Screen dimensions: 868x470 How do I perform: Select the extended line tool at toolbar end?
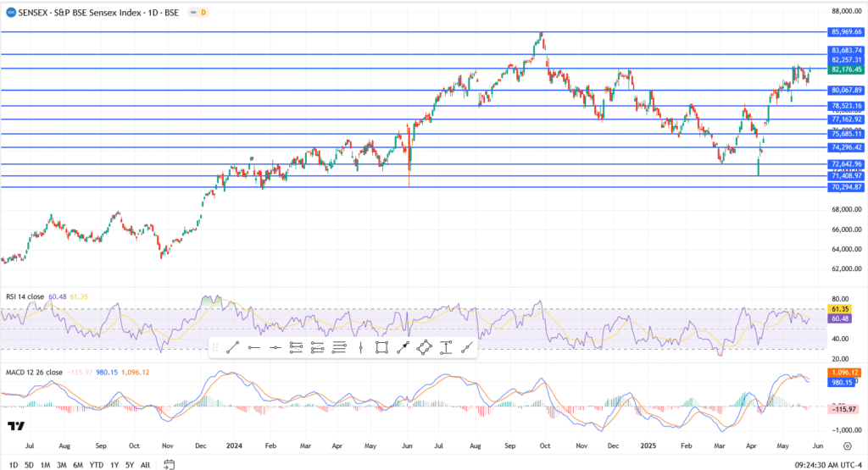click(x=467, y=348)
